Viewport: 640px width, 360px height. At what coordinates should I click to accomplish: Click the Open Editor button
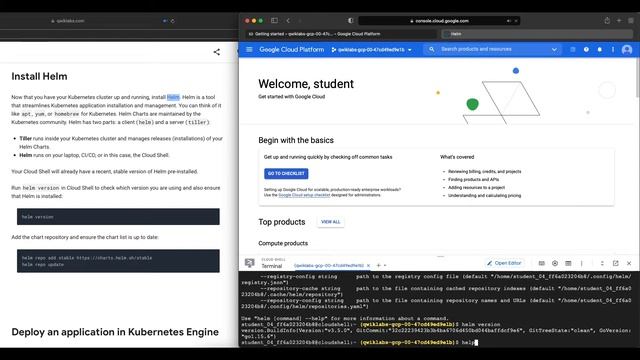click(x=504, y=263)
